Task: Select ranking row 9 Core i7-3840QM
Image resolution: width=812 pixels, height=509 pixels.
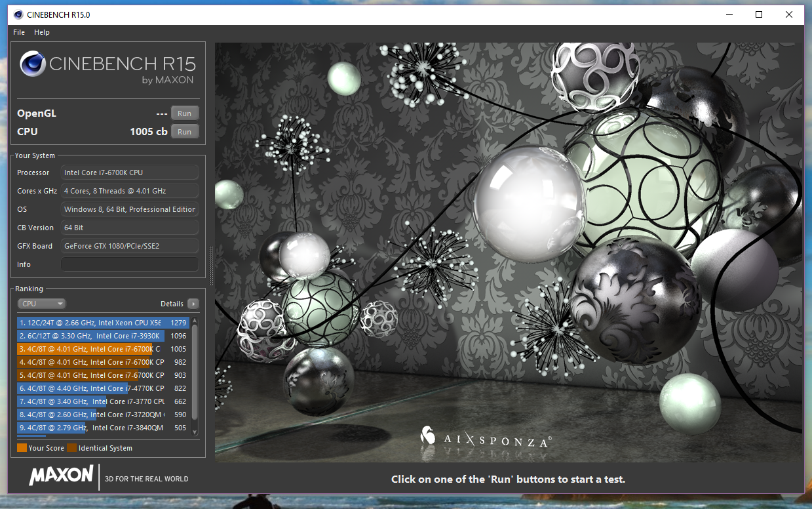Action: tap(104, 428)
